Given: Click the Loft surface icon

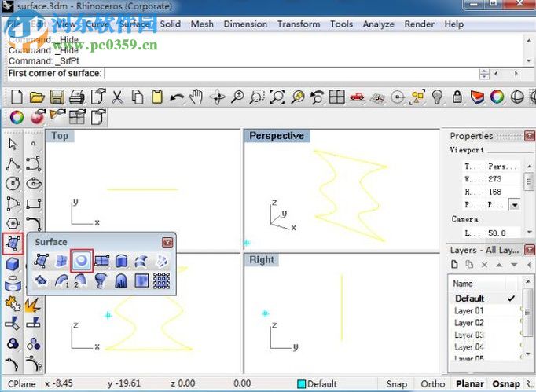Looking at the screenshot, I should 141,261.
